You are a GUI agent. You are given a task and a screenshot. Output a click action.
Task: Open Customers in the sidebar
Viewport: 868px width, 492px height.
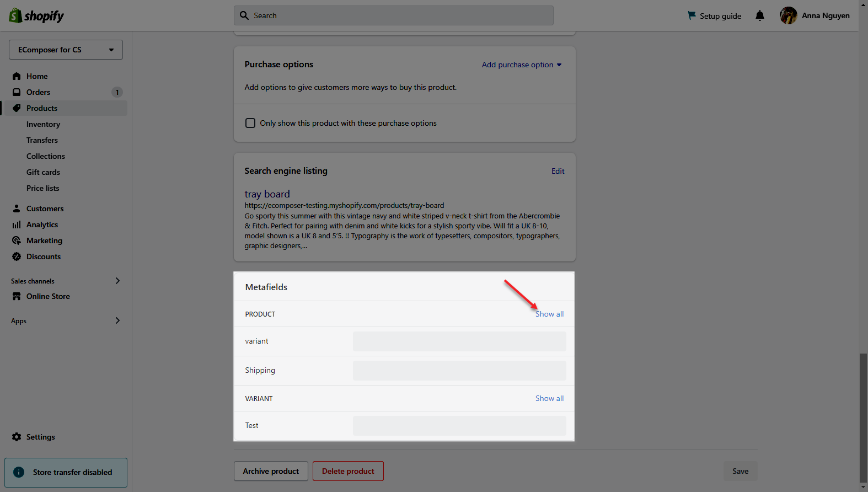coord(45,208)
